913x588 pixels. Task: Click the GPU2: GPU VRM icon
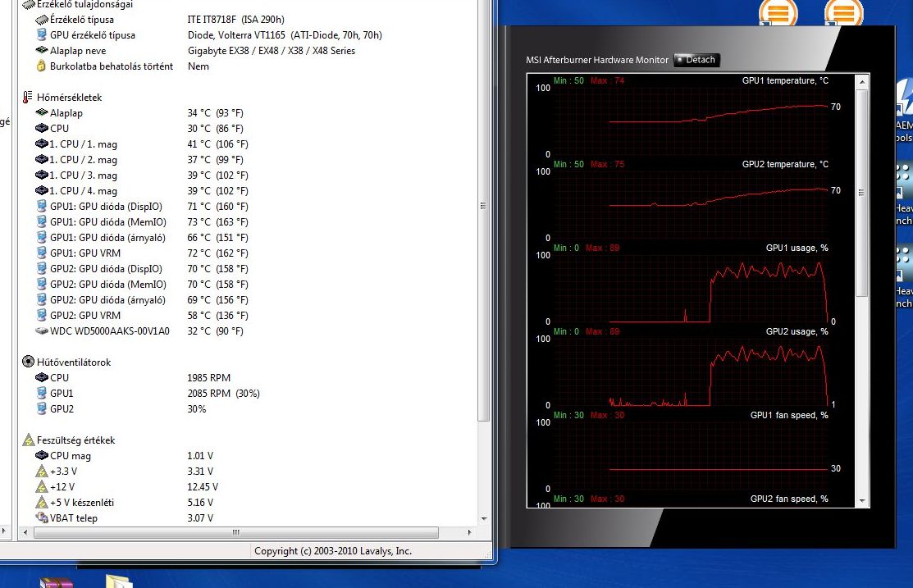(41, 315)
